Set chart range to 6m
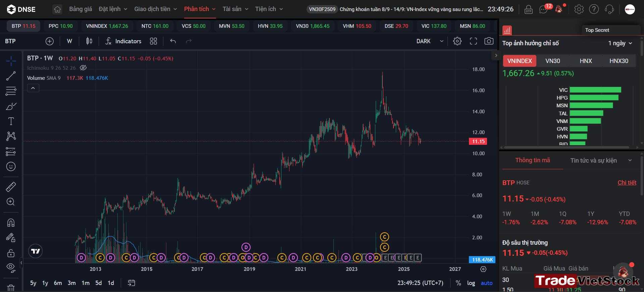644x292 pixels. tap(58, 283)
